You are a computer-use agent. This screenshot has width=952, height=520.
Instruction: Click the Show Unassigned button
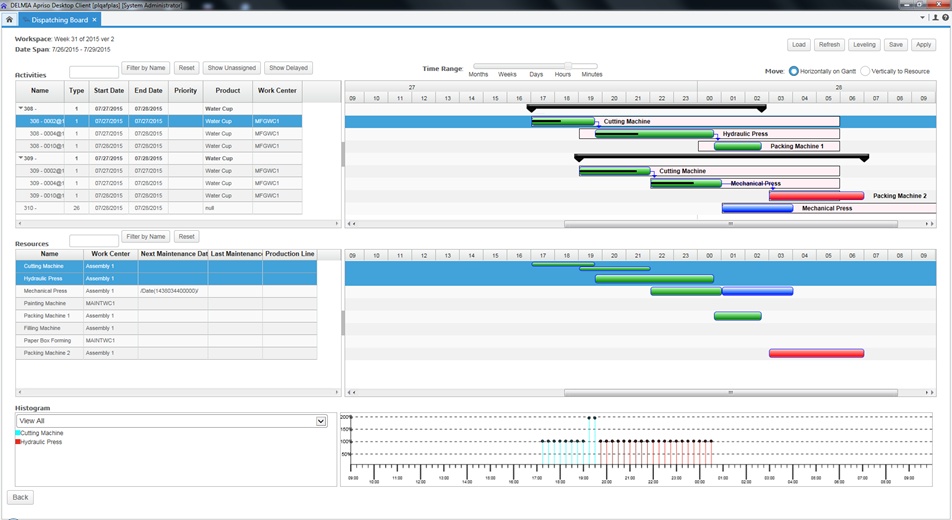[231, 68]
